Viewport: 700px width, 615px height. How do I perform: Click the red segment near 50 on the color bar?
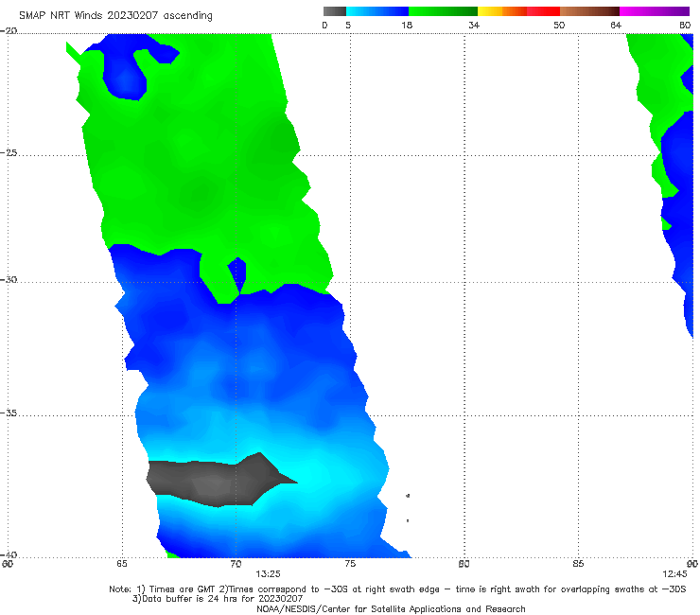coord(543,11)
